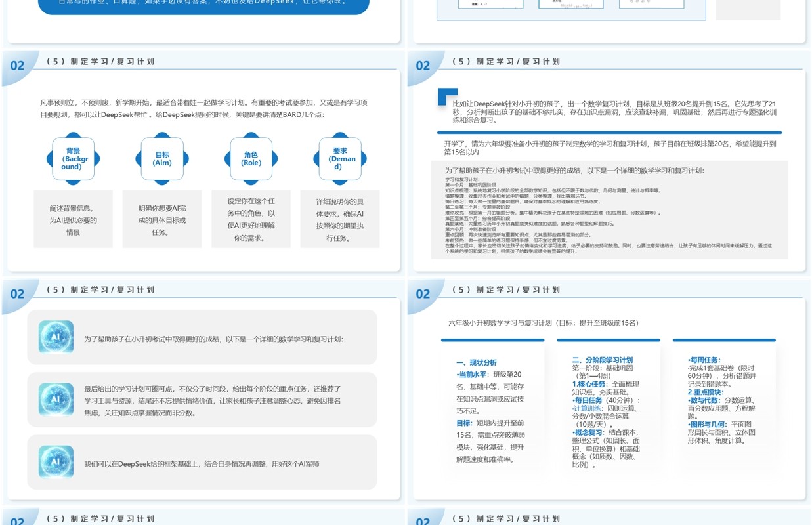Click the title '(5)制定学习/复习计划' on BARD slide
The width and height of the screenshot is (812, 525).
[100, 62]
